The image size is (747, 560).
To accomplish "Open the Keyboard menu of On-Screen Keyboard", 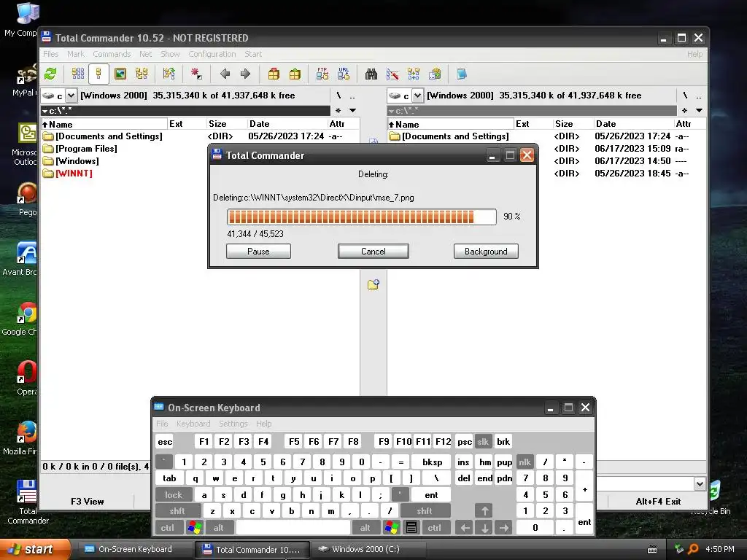I will 193,424.
